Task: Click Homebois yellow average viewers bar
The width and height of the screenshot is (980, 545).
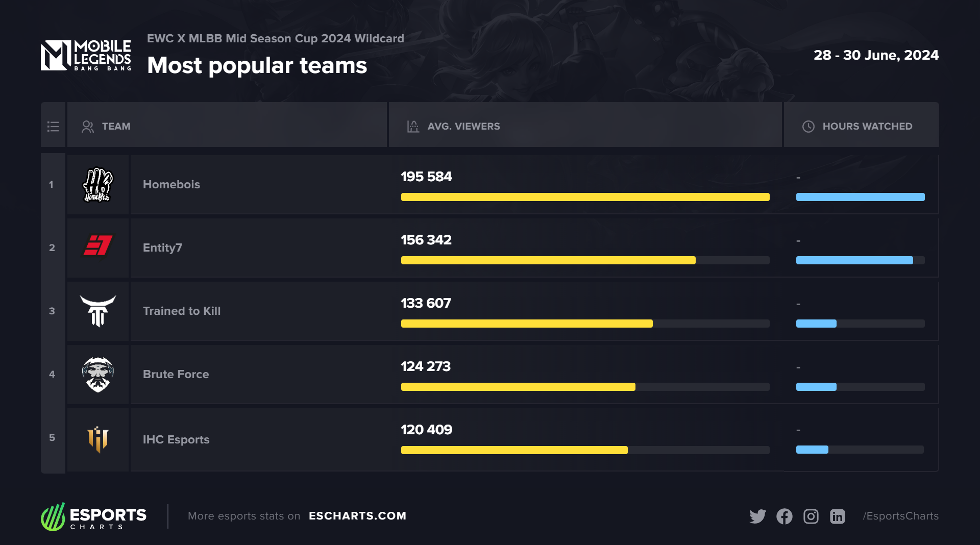Action: pyautogui.click(x=585, y=197)
